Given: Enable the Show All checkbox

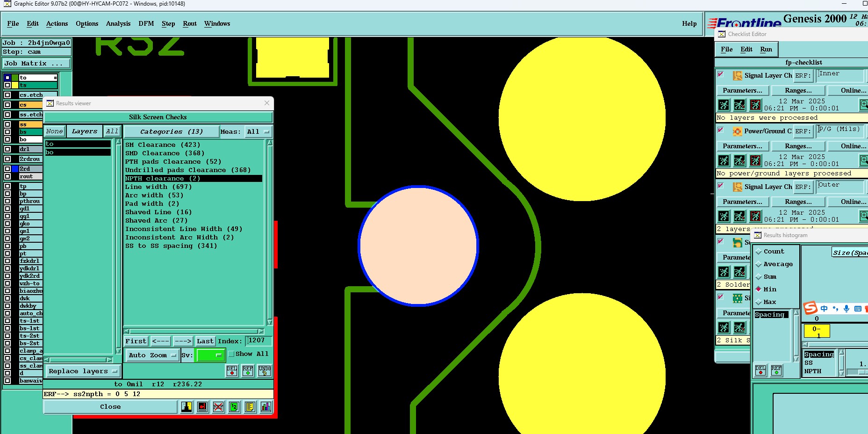Looking at the screenshot, I should pyautogui.click(x=231, y=354).
